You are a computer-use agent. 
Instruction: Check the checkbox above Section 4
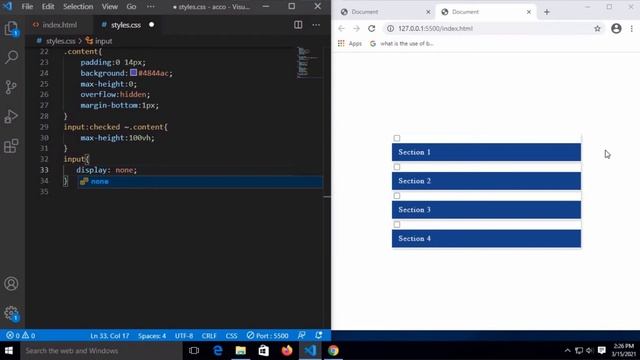tap(397, 224)
